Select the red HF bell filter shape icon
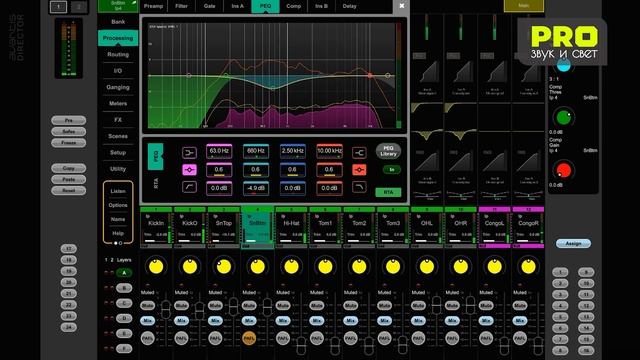The height and width of the screenshot is (360, 640). pos(359,170)
